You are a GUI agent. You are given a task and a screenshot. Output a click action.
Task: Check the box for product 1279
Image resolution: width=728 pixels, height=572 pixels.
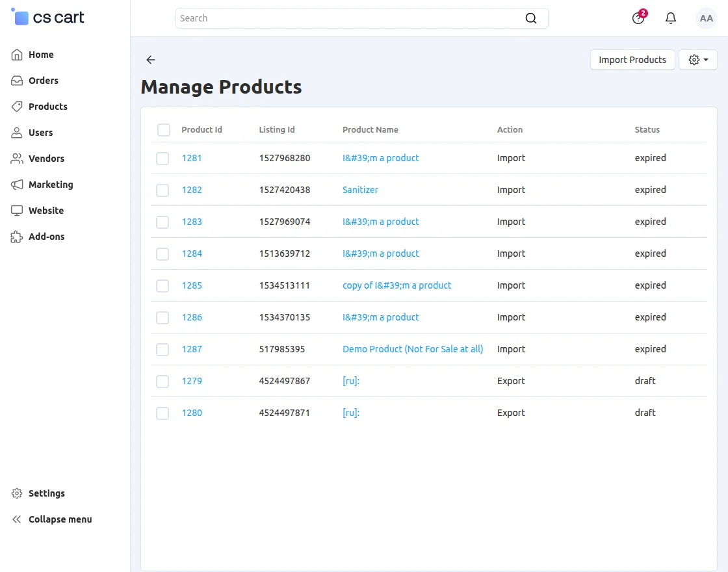162,382
